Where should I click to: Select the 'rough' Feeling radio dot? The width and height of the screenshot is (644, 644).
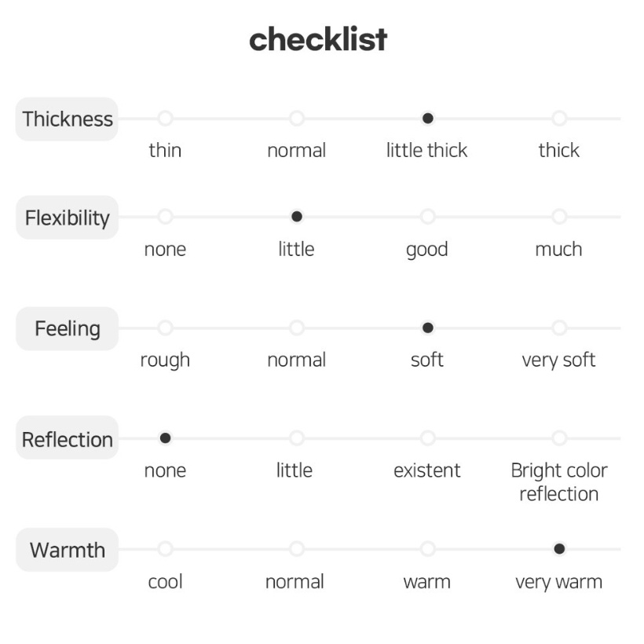[x=165, y=328]
